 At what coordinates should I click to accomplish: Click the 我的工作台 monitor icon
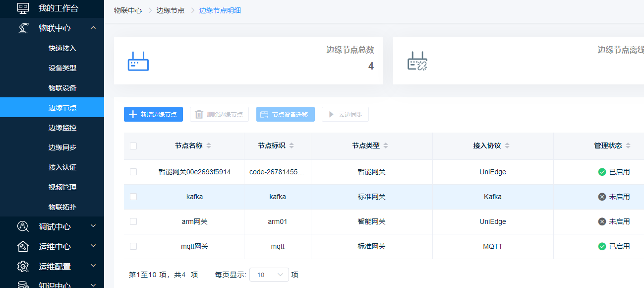point(23,8)
